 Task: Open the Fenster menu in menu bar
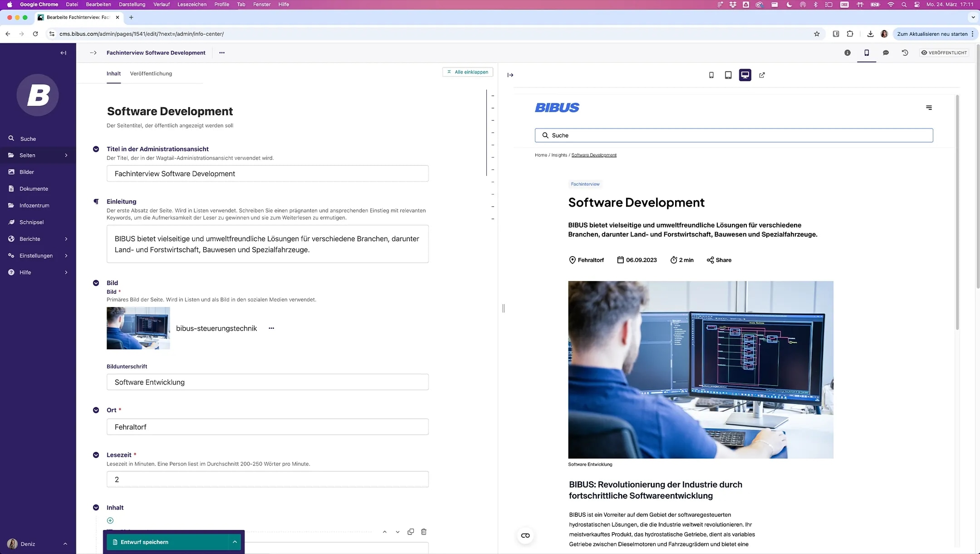262,5
